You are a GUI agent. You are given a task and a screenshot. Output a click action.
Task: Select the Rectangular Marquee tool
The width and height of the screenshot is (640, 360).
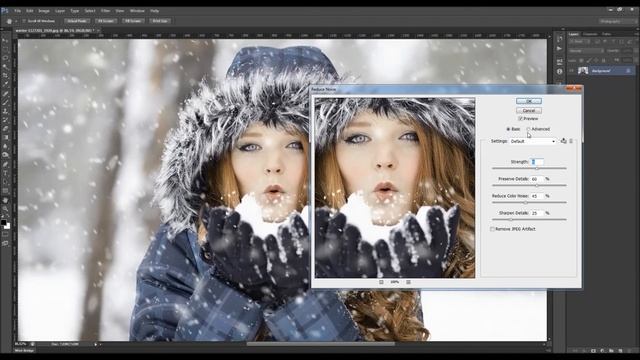pyautogui.click(x=5, y=49)
